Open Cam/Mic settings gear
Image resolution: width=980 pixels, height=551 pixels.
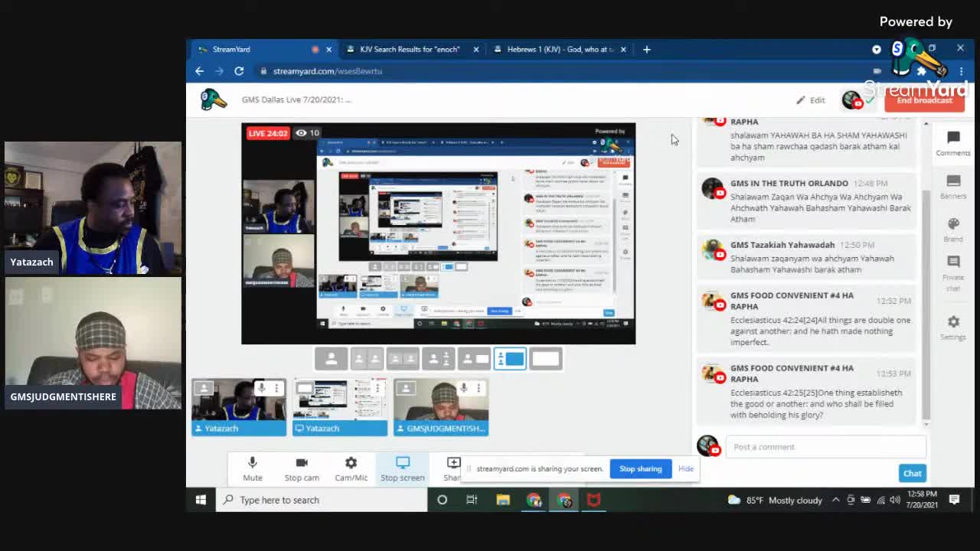(x=351, y=468)
